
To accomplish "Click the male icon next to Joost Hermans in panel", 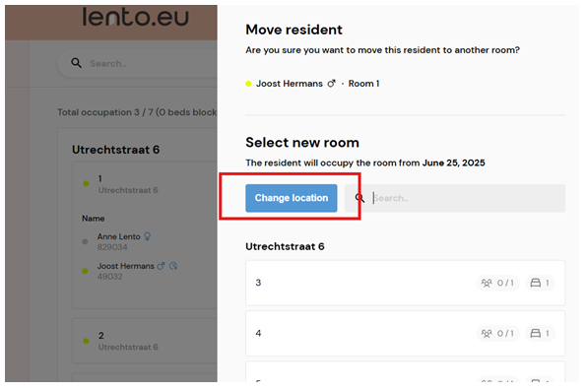I will tap(331, 84).
